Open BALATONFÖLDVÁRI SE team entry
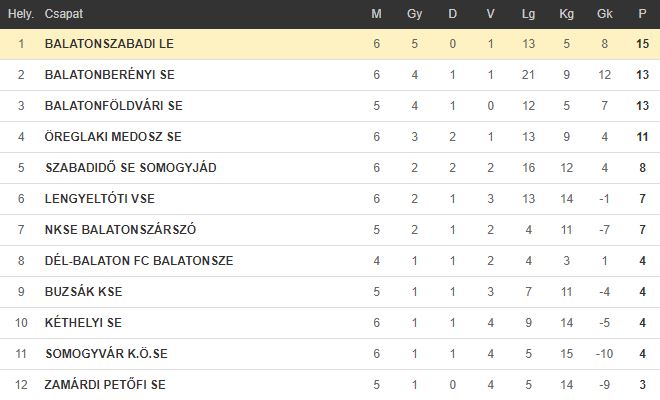 (x=114, y=106)
